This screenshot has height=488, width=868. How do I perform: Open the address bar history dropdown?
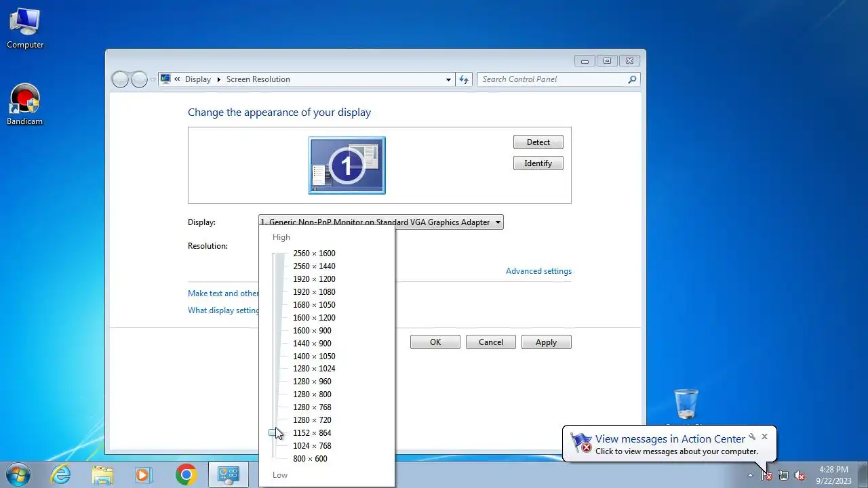[x=448, y=79]
